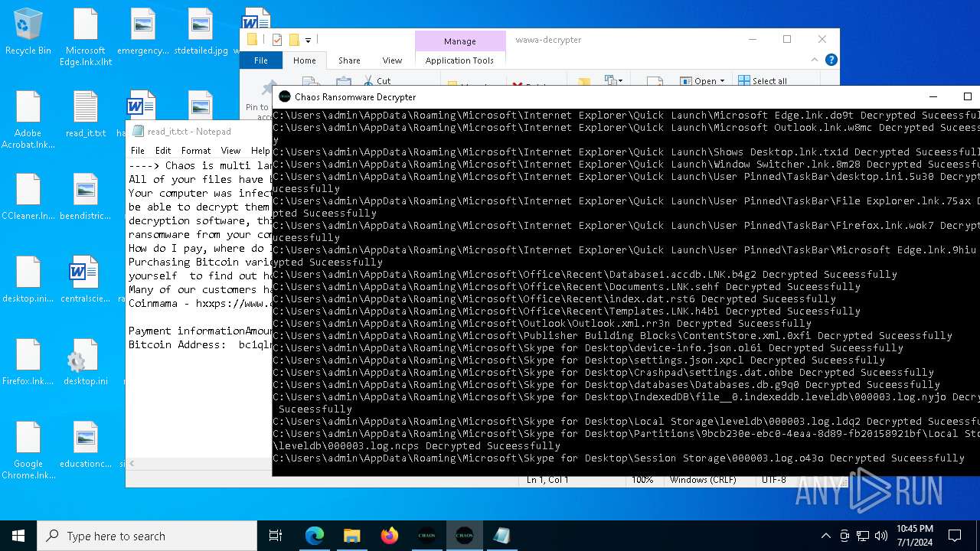Maximize the Chaos Ransomware Decrypter window
This screenshot has height=551, width=980.
coord(967,96)
